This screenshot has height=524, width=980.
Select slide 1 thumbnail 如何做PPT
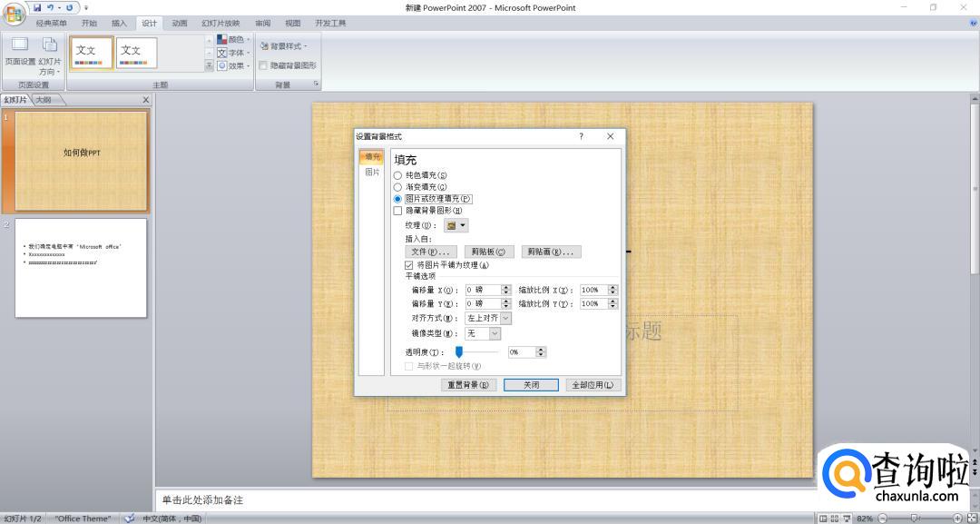82,161
